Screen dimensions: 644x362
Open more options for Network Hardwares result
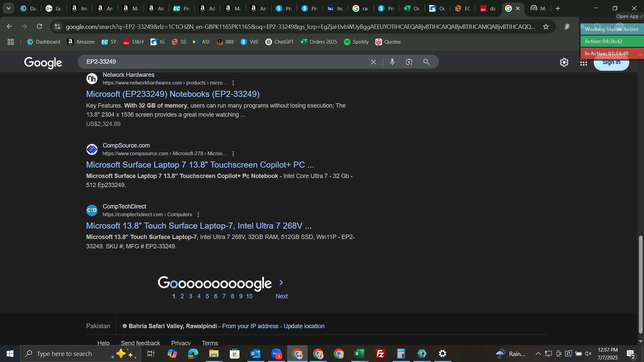(x=233, y=83)
